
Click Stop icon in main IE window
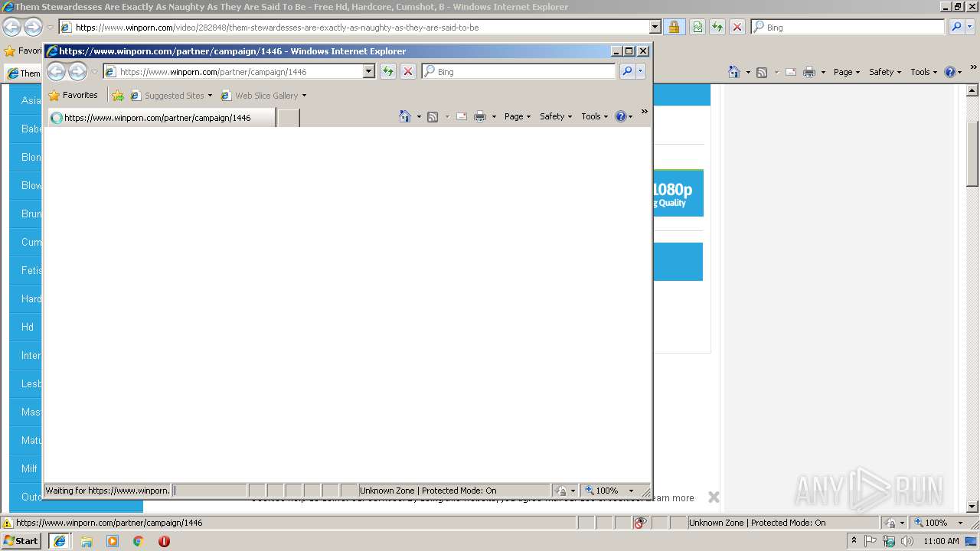[x=737, y=27]
